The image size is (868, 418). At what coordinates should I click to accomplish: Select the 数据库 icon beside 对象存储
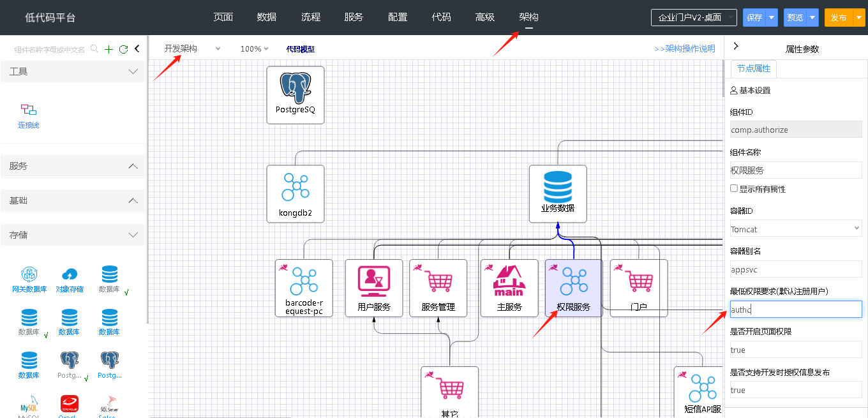pyautogui.click(x=109, y=280)
